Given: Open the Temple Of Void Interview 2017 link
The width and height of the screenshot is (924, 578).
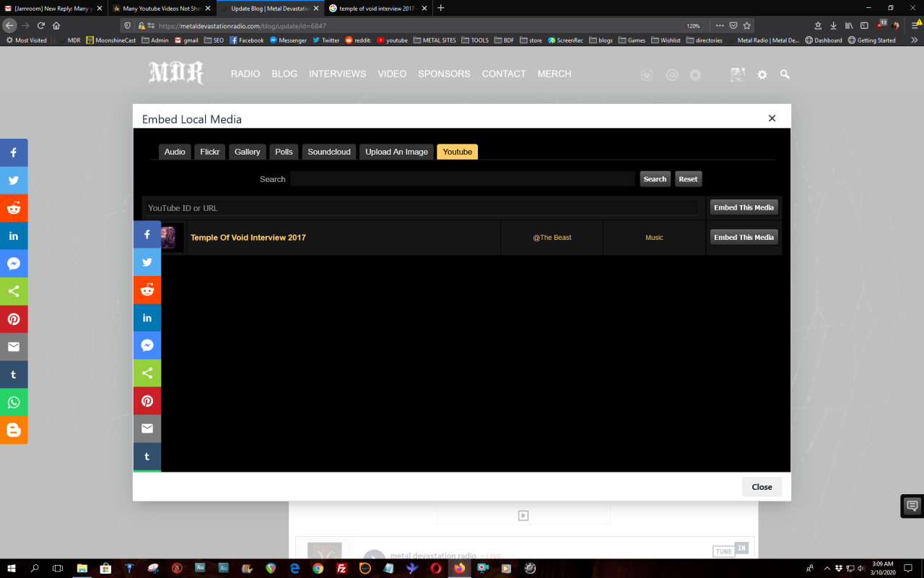Looking at the screenshot, I should click(x=248, y=238).
